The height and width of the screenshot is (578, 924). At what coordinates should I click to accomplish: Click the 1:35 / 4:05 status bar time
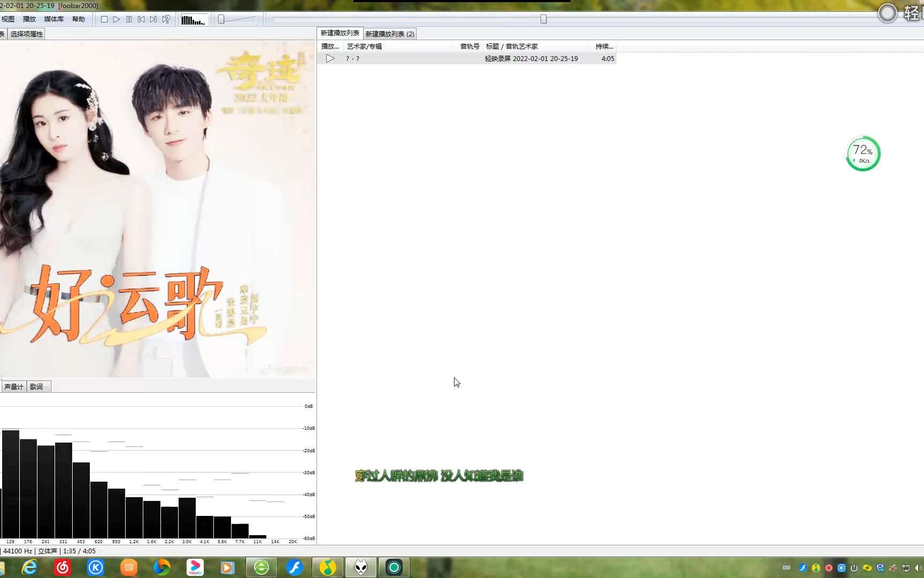79,551
